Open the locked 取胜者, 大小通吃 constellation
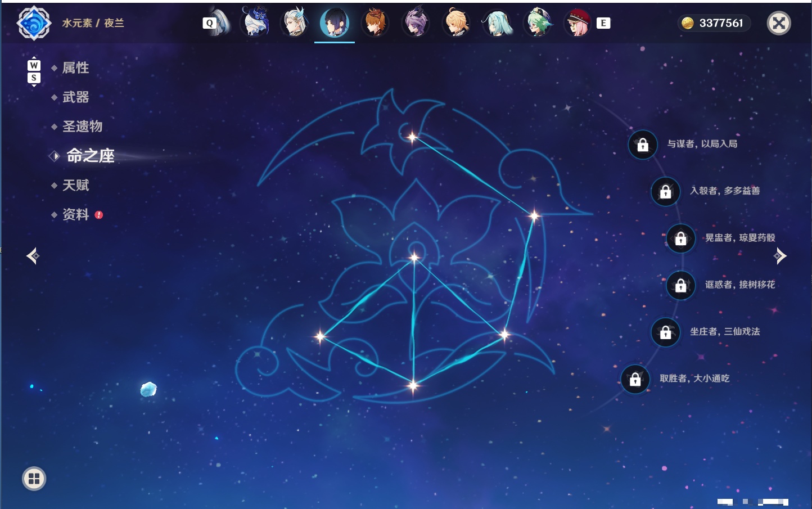The image size is (812, 509). click(x=635, y=379)
